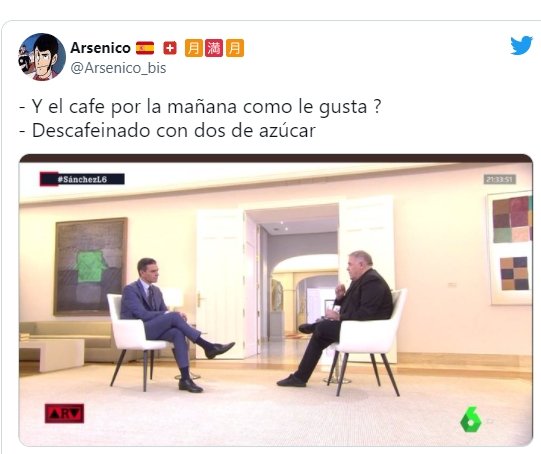Click the red full kanji emoji
This screenshot has width=541, height=454.
(x=214, y=48)
